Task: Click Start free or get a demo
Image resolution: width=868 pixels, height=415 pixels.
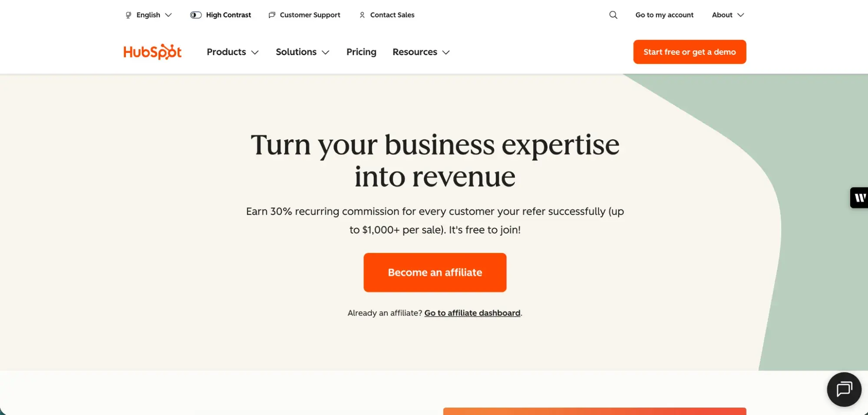Action: pyautogui.click(x=689, y=52)
